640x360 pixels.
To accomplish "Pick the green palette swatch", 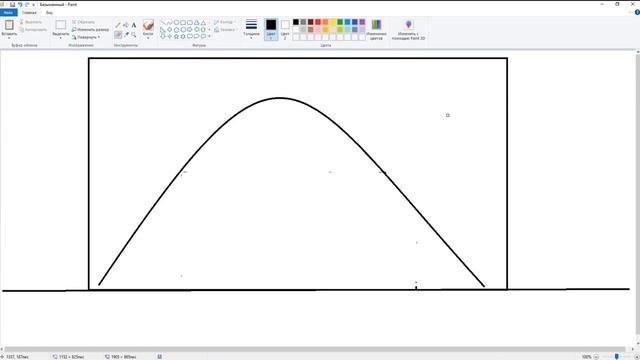I will tap(340, 22).
